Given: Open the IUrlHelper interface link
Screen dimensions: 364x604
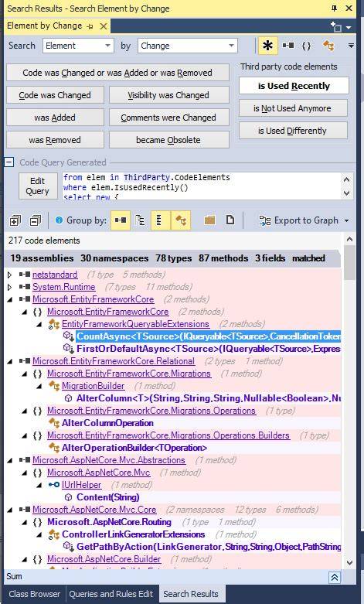Looking at the screenshot, I should 82,485.
